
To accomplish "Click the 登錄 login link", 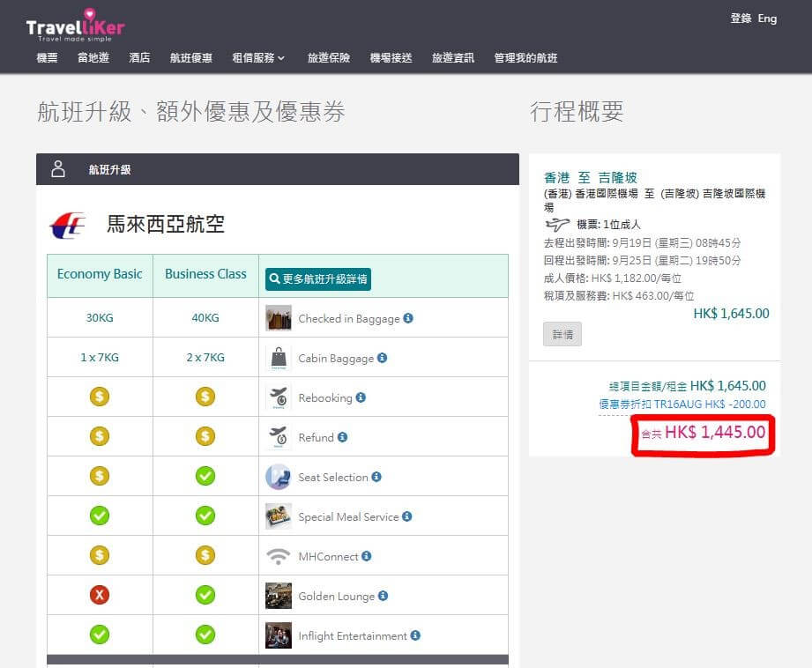I will tap(741, 19).
